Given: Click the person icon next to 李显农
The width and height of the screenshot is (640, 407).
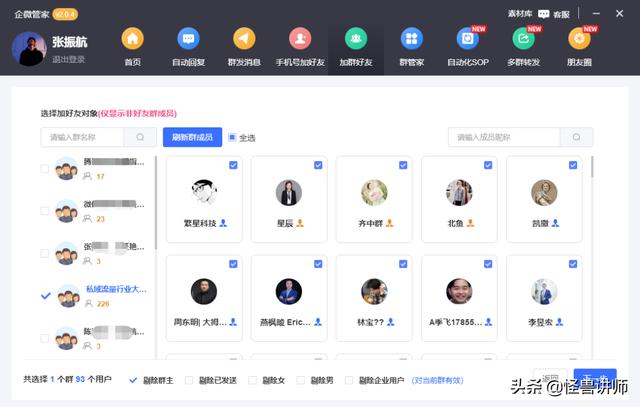Looking at the screenshot, I should 560,322.
